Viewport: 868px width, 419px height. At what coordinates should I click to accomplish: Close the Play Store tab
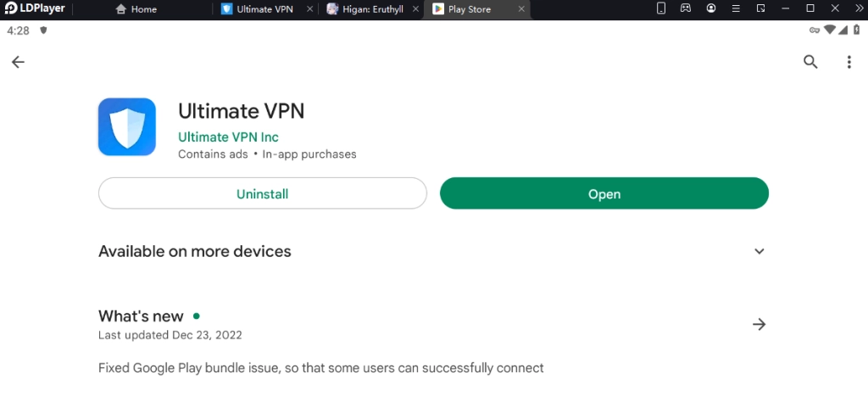[521, 9]
